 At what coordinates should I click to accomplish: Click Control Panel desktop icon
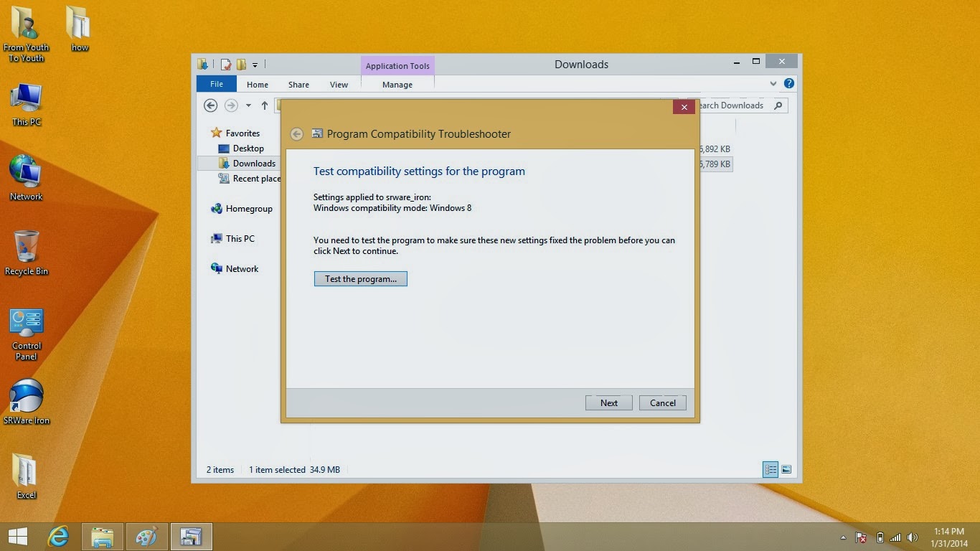pyautogui.click(x=27, y=334)
